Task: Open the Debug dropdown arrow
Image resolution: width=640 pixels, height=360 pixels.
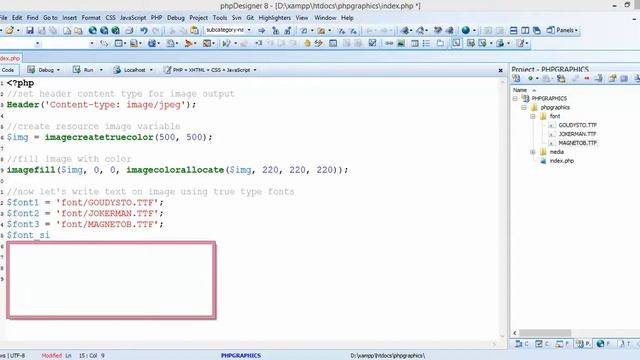Action: click(58, 70)
